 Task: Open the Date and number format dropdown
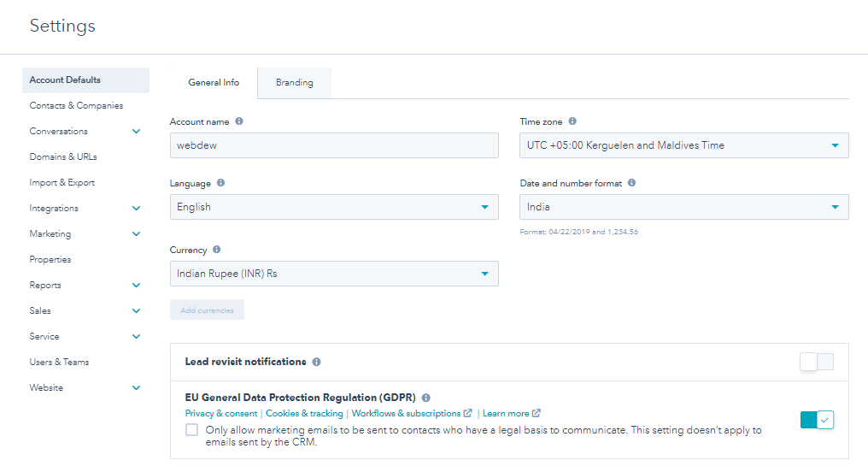point(683,207)
